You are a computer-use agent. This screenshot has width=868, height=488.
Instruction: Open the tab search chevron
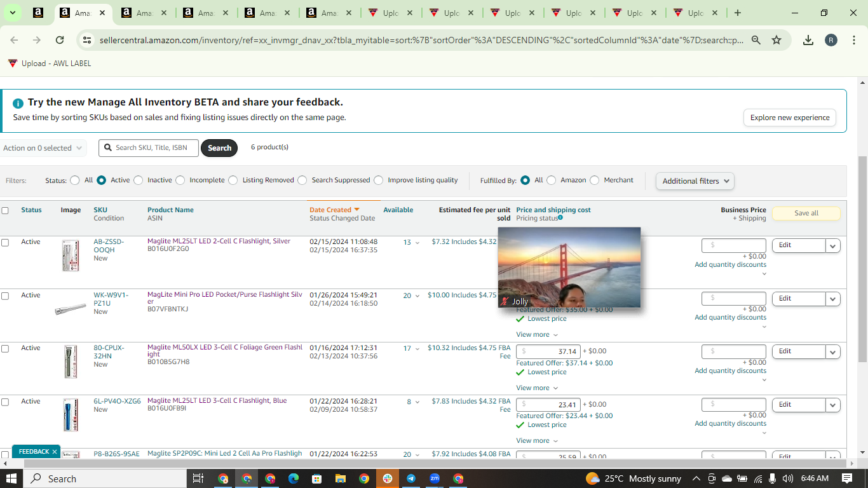tap(12, 13)
